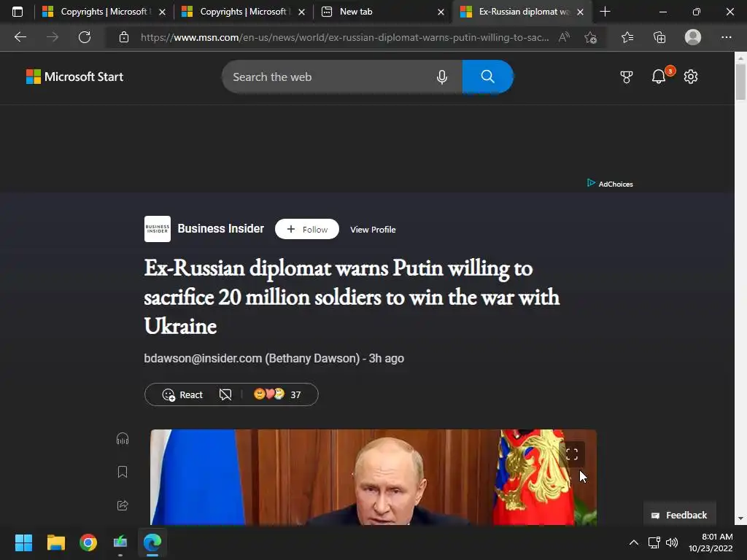Toggle the comments-off speech bubble icon
This screenshot has width=747, height=560.
click(225, 394)
